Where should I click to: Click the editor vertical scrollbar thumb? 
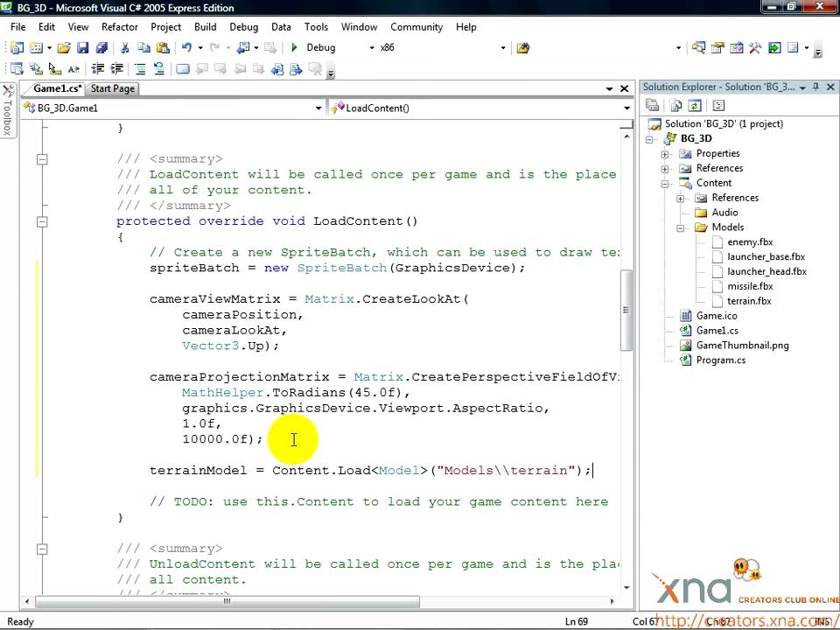point(626,310)
